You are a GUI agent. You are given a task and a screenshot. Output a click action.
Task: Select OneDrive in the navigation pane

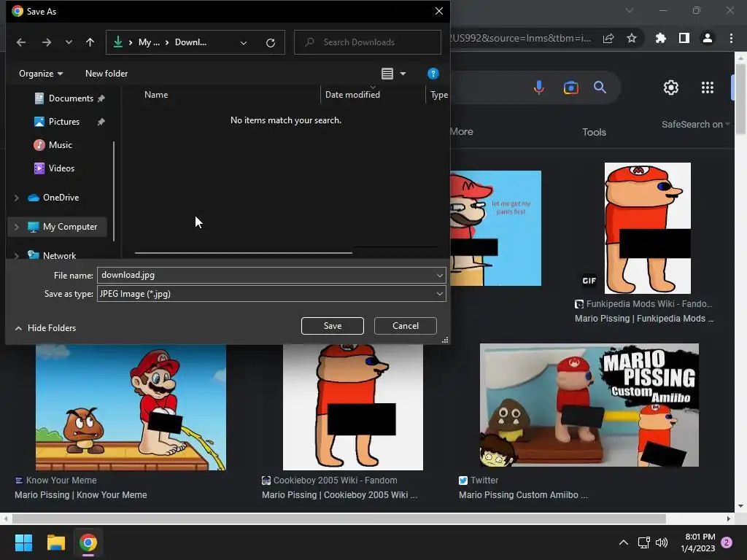61,197
